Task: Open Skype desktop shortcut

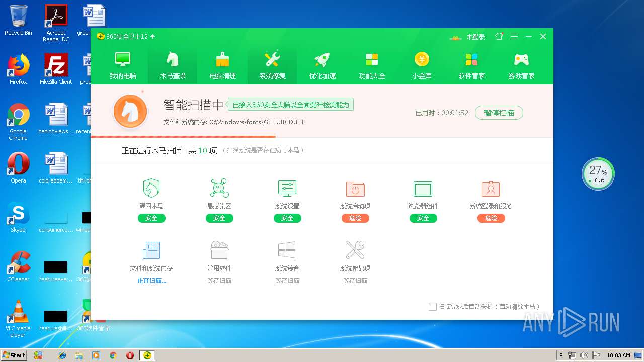Action: point(18,217)
